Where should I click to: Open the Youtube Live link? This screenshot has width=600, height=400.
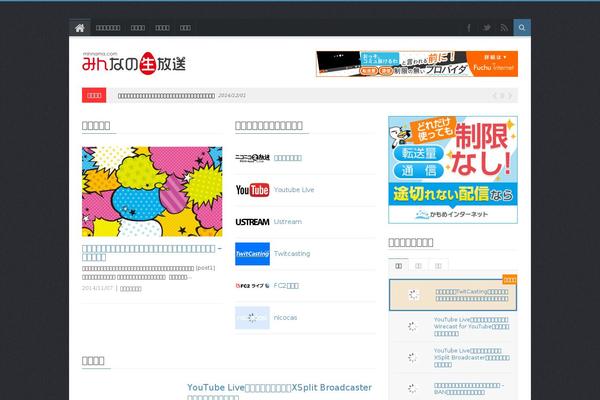294,190
